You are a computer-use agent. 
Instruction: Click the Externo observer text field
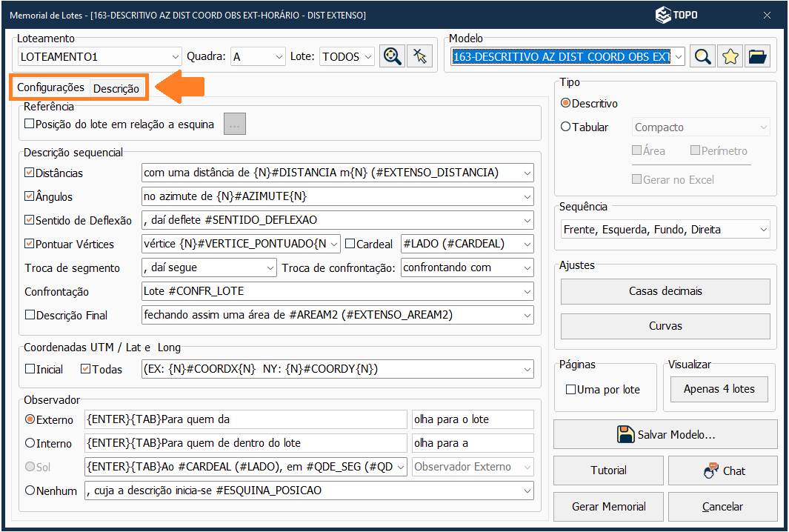[245, 419]
